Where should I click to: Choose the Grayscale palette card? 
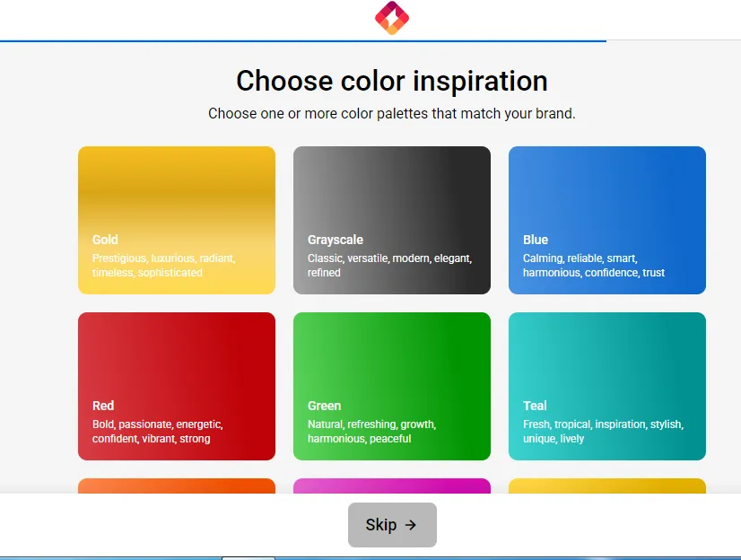tap(392, 220)
